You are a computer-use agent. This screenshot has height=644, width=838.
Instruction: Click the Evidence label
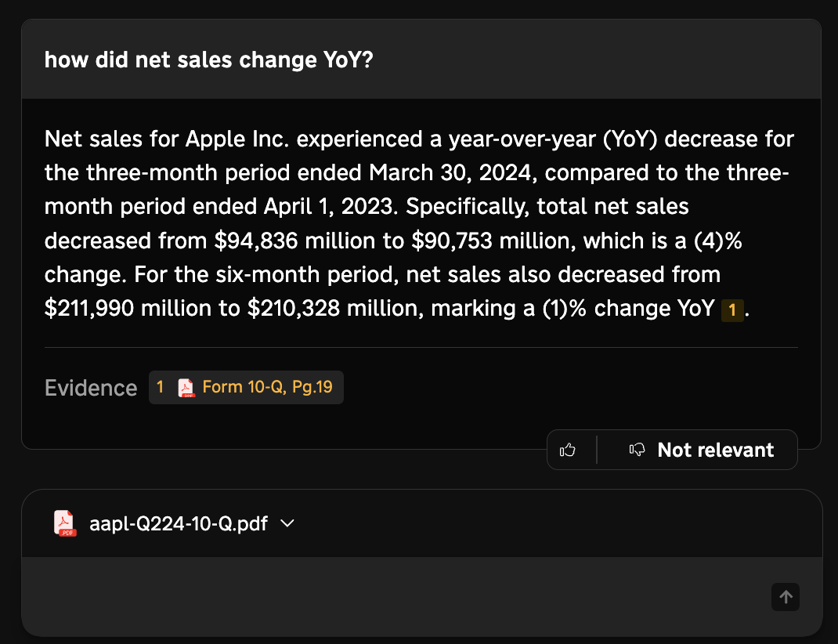[x=91, y=388]
